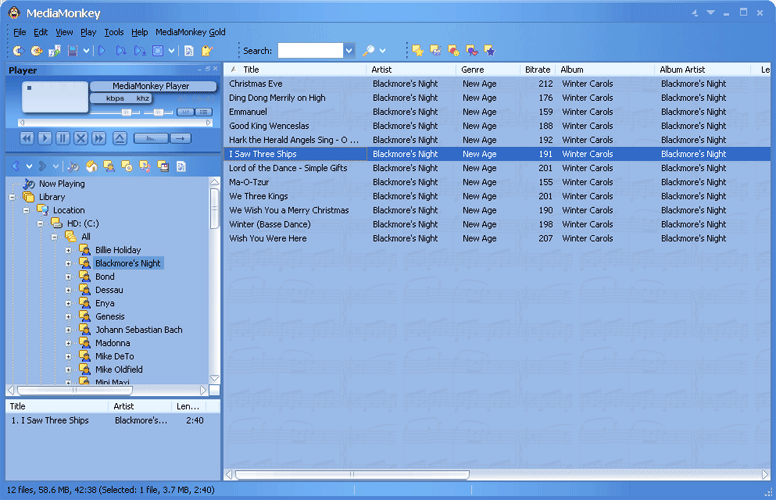
Task: Click the Play Now triangle toolbar icon
Action: [x=102, y=50]
